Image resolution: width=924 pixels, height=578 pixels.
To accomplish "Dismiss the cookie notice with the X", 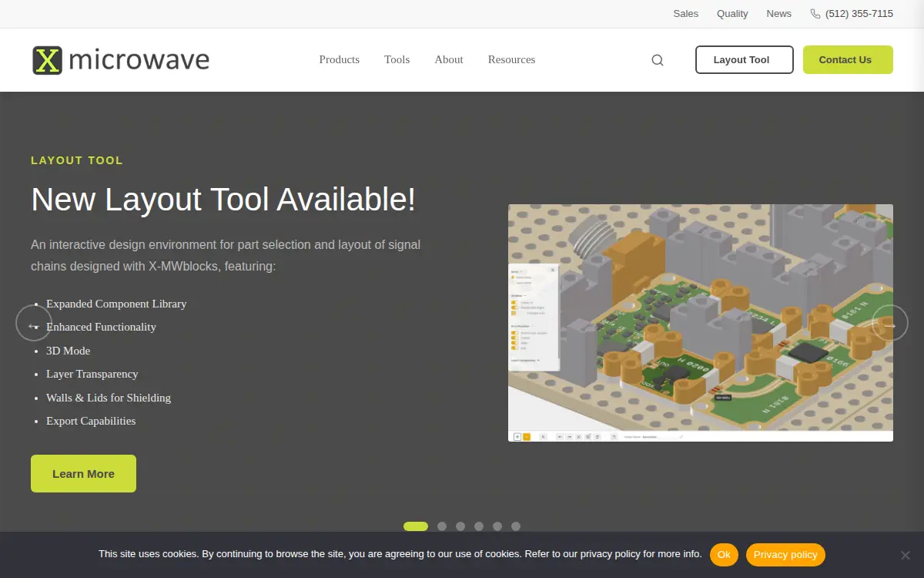I will click(906, 555).
